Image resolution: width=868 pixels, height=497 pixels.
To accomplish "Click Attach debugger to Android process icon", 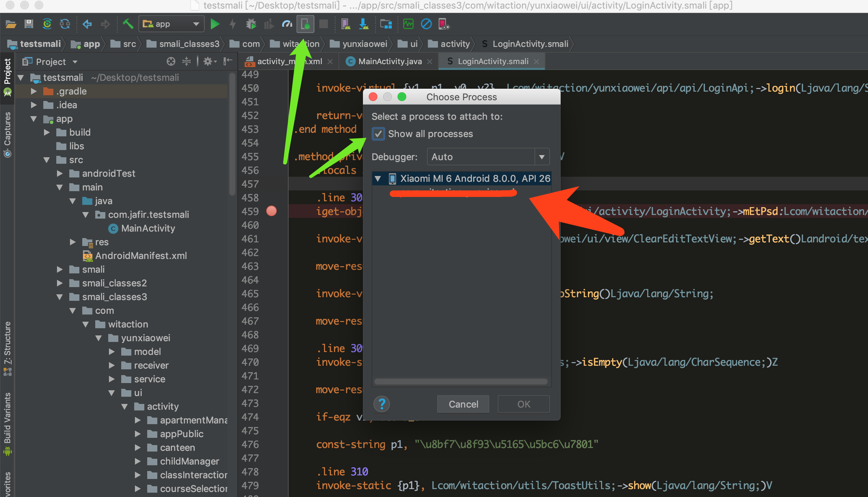I will point(305,24).
